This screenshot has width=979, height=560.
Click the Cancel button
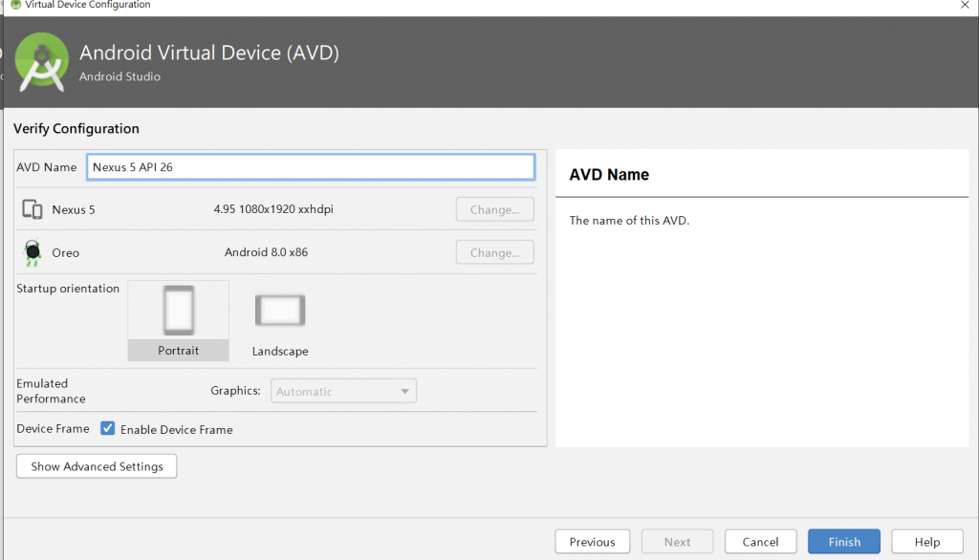[760, 542]
